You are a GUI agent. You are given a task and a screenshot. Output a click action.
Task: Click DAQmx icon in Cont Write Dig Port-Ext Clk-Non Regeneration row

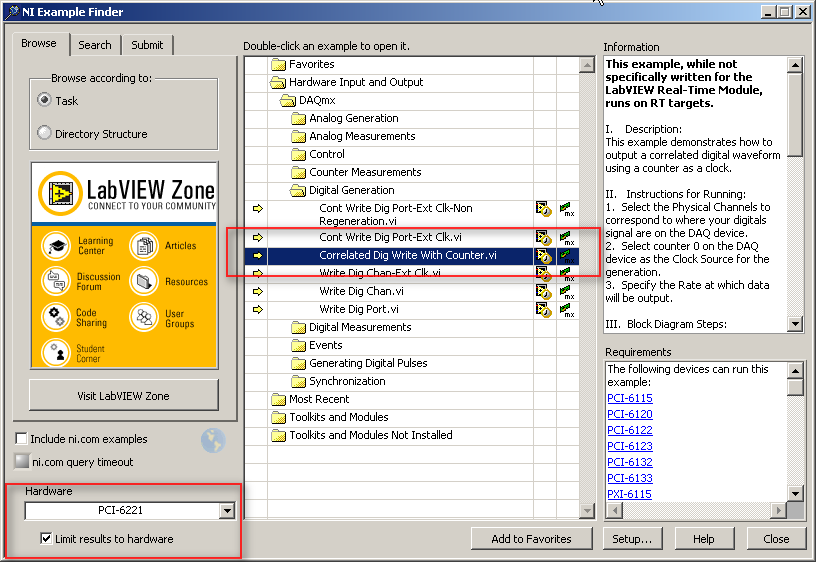point(567,209)
